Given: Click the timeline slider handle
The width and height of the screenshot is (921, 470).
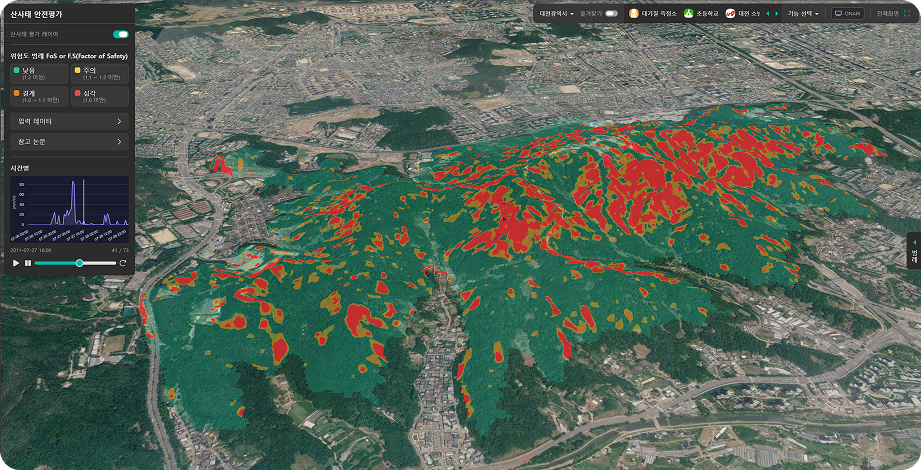Looking at the screenshot, I should pyautogui.click(x=79, y=263).
